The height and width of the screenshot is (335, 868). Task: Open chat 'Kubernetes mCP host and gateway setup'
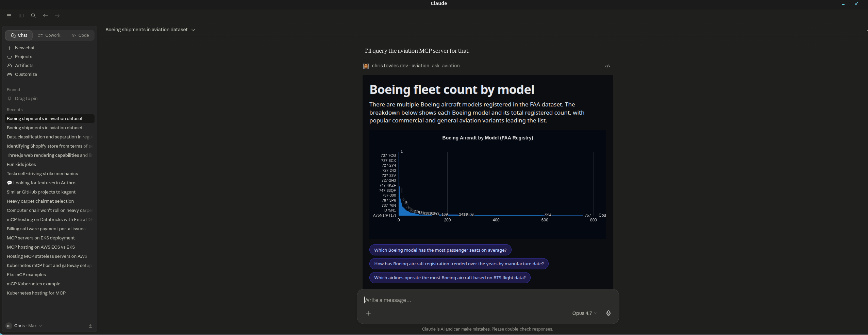(x=50, y=266)
